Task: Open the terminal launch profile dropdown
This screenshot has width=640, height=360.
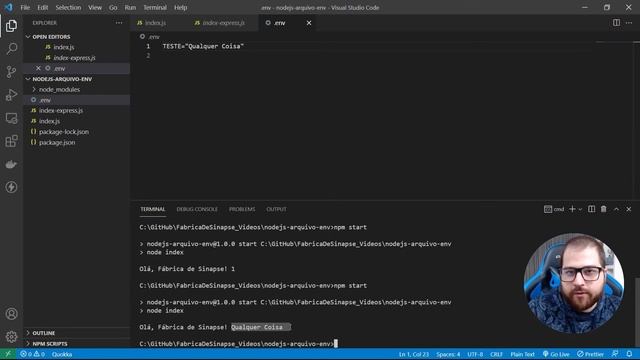Action: pyautogui.click(x=580, y=209)
